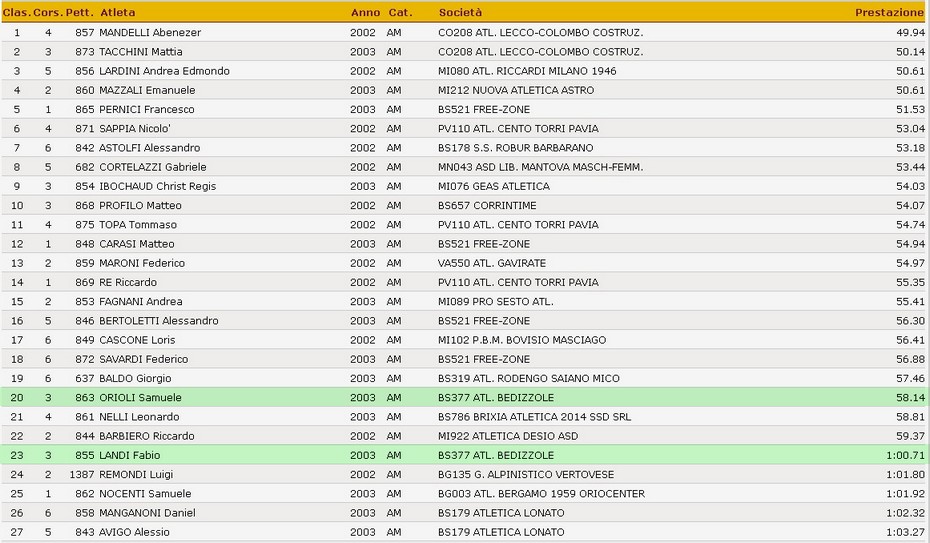Select IBOCHAUD Christ Regis
The height and width of the screenshot is (543, 930).
(158, 186)
